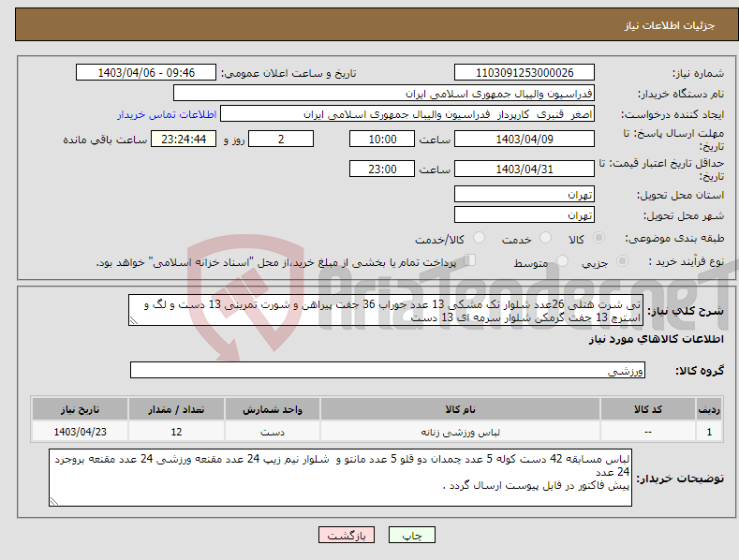Screen dimensions: 739x560
Task: Click the اطلاعات کالاهای مورد نیاز heading
Action: pyautogui.click(x=656, y=339)
